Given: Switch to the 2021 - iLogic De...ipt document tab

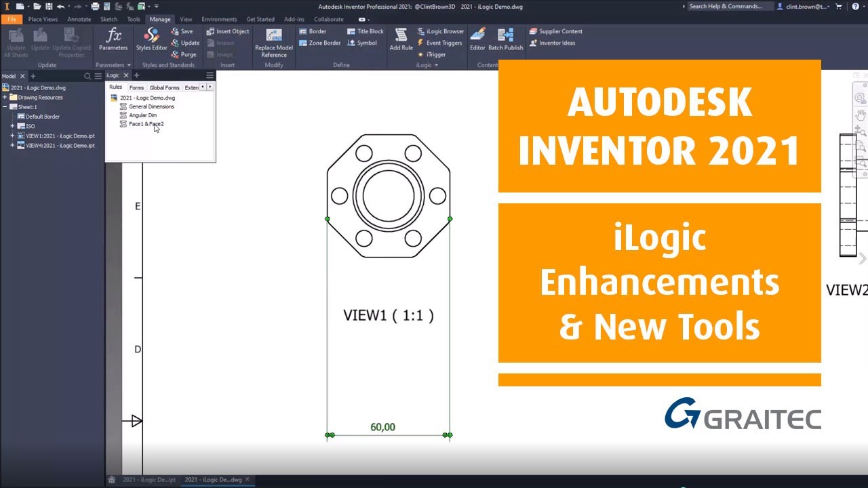Looking at the screenshot, I should click(x=149, y=480).
